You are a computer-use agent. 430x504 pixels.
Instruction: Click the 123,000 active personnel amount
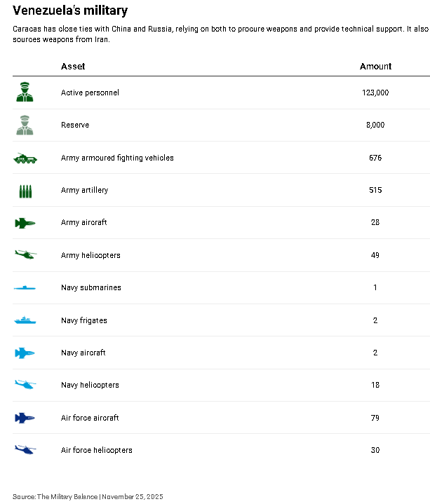coord(375,93)
